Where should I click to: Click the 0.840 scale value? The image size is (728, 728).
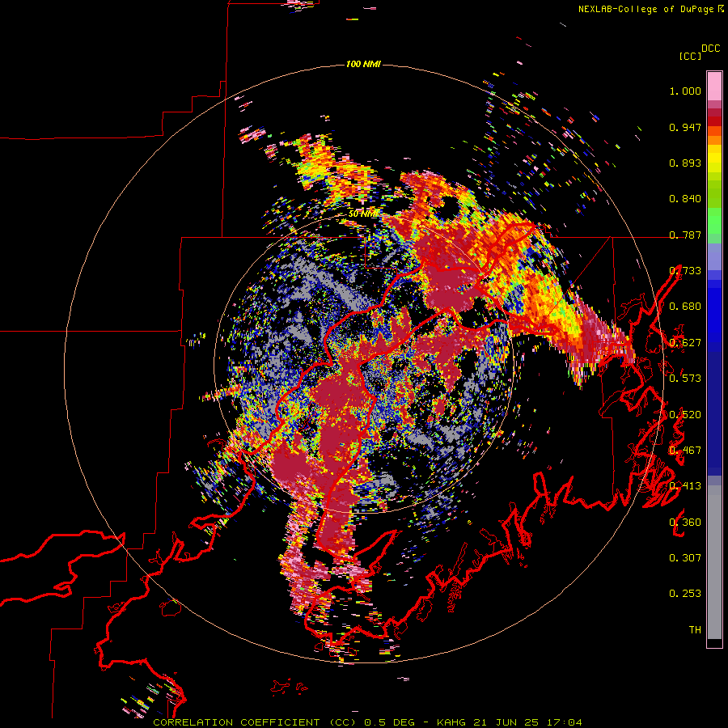[x=685, y=199]
